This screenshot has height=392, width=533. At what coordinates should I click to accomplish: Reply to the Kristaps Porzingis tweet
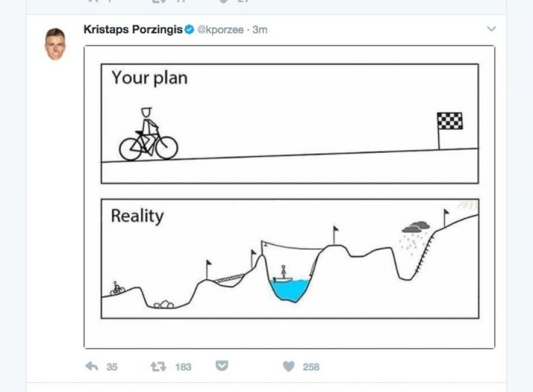pos(92,367)
